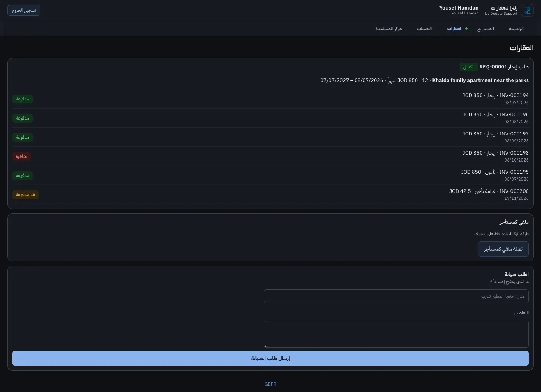Image resolution: width=541 pixels, height=392 pixels.
Task: Select invoice INV-000197 entry
Action: pos(270,137)
